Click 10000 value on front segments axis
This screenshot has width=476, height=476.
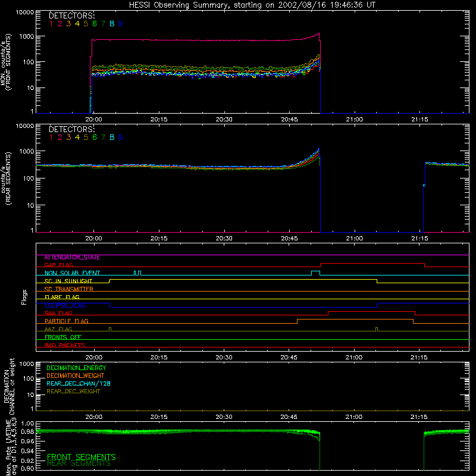click(25, 12)
